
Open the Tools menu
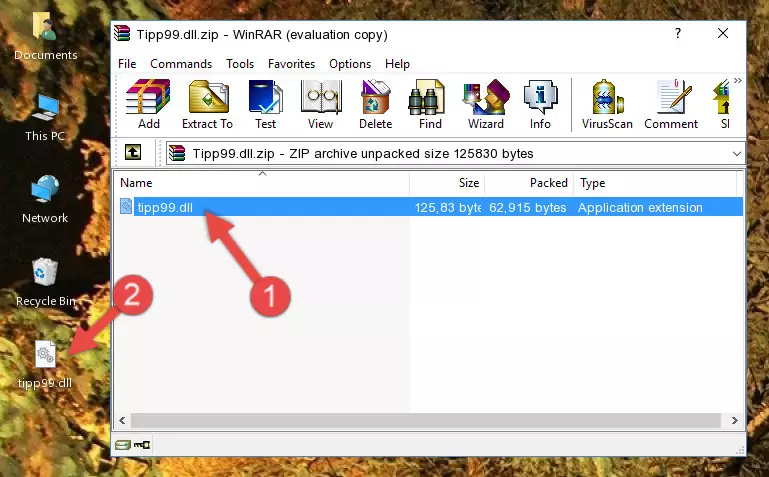240,64
